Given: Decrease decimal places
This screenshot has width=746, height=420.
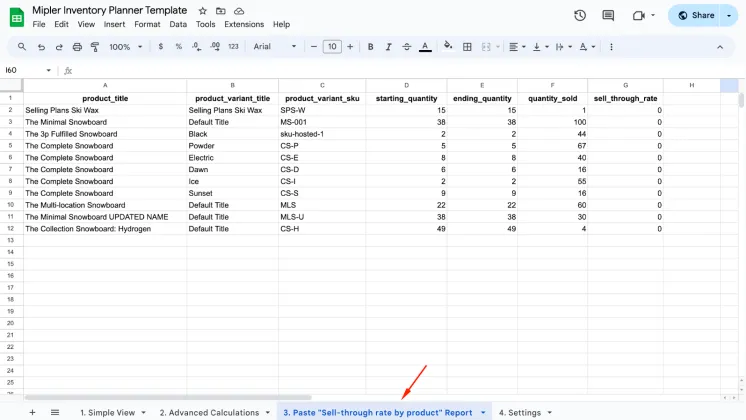Looking at the screenshot, I should click(x=196, y=47).
